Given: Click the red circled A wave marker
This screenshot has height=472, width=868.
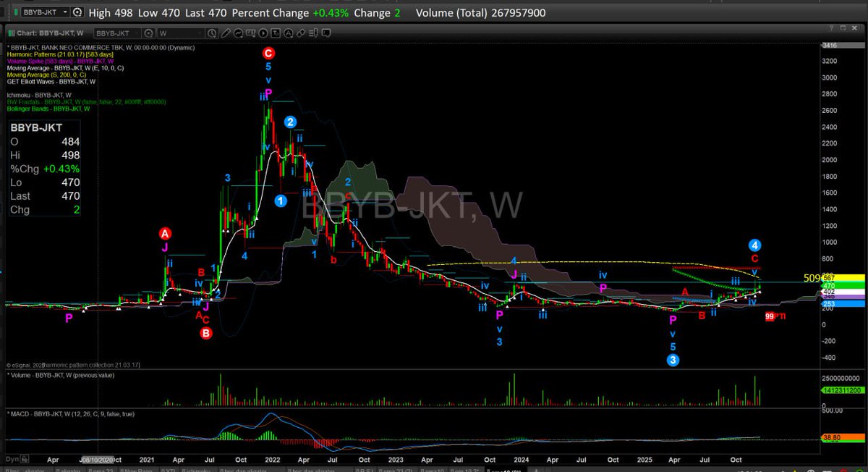Looking at the screenshot, I should (165, 233).
